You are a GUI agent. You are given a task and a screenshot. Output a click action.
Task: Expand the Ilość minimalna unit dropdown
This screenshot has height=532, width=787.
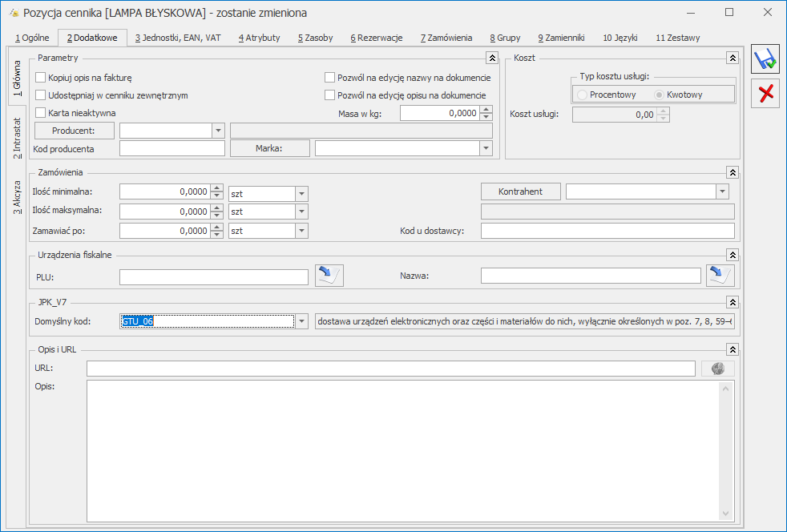pos(301,193)
